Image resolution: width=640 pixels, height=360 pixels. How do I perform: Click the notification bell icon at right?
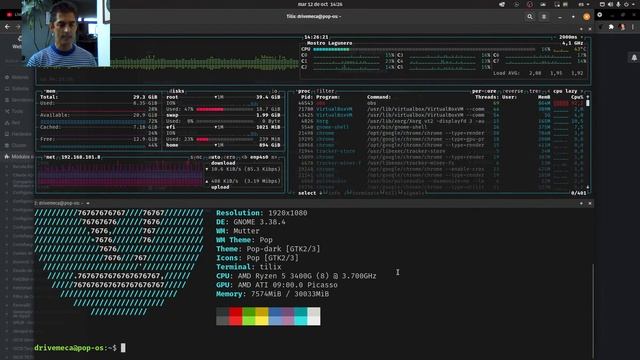[634, 58]
